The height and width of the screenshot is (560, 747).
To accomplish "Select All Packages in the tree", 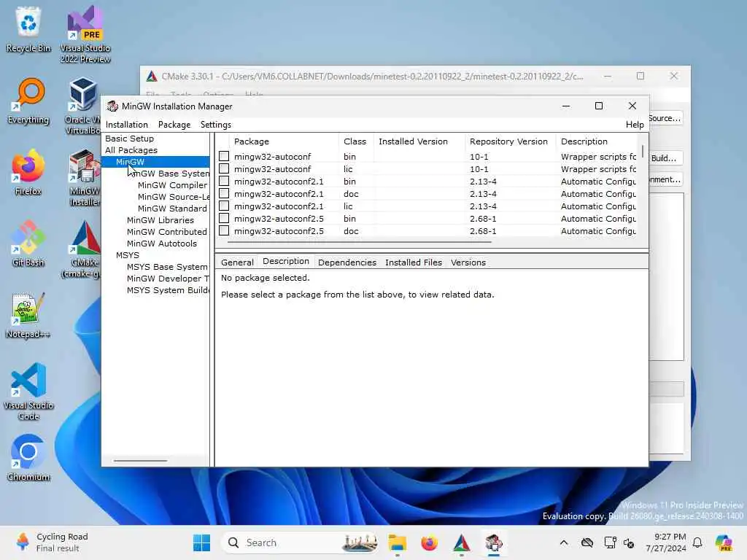I will click(x=131, y=150).
